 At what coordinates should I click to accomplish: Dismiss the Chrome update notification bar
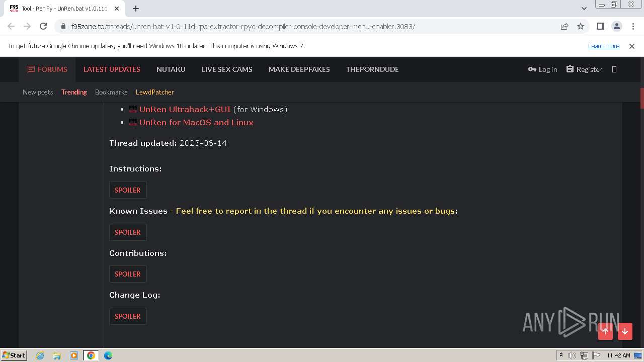point(632,46)
